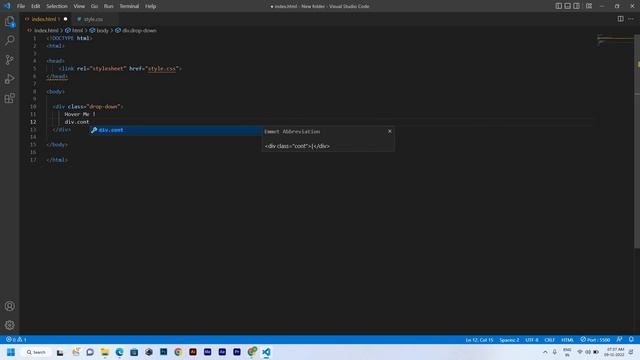Click the feedback icon in status bar

click(x=620, y=340)
